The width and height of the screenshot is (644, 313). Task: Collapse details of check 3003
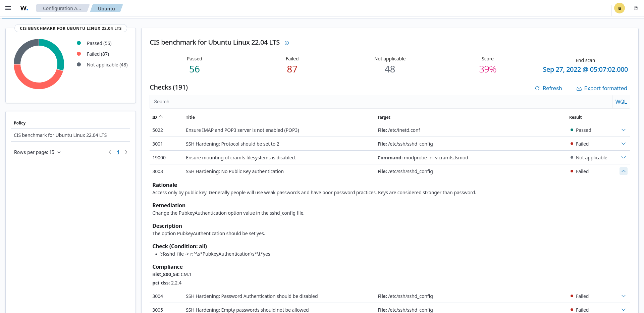[623, 171]
